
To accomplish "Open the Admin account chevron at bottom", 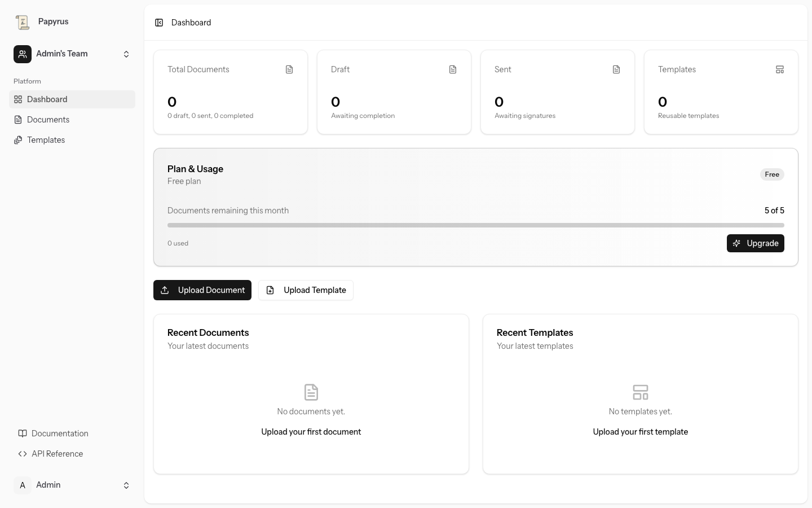I will tap(126, 485).
